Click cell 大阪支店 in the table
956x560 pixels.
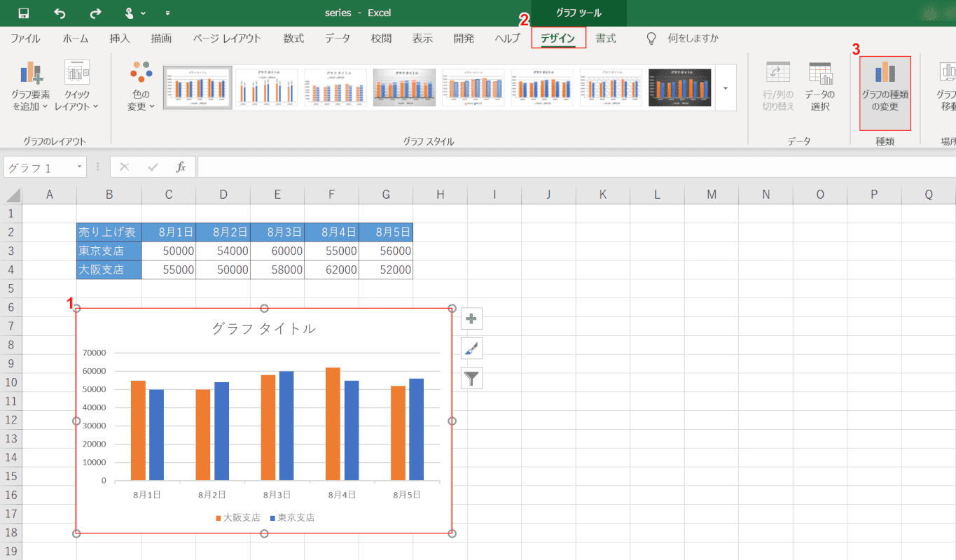[x=109, y=269]
